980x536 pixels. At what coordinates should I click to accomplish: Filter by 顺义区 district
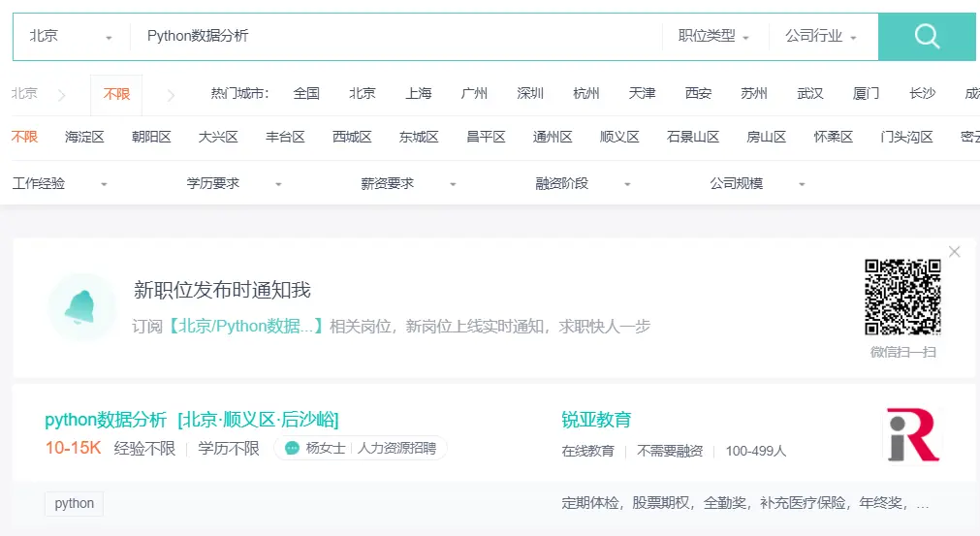(x=619, y=137)
